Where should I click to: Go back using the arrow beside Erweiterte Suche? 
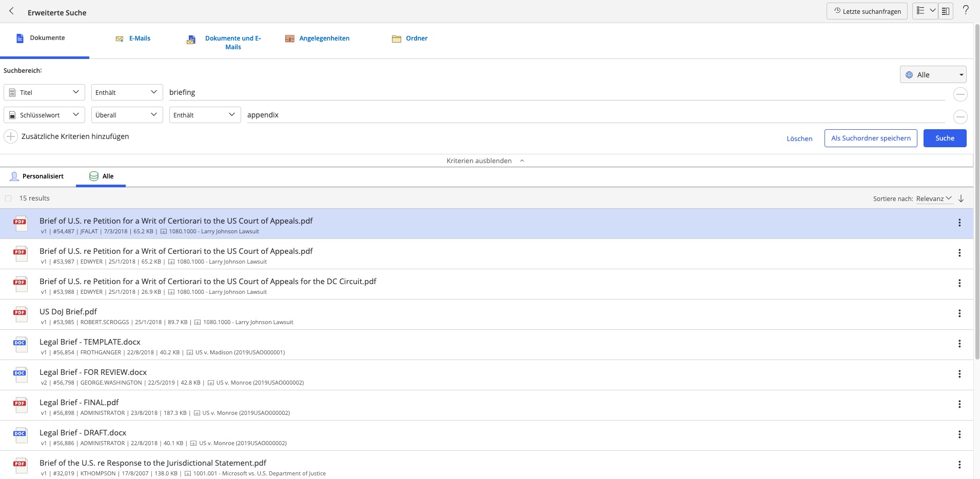pyautogui.click(x=11, y=11)
